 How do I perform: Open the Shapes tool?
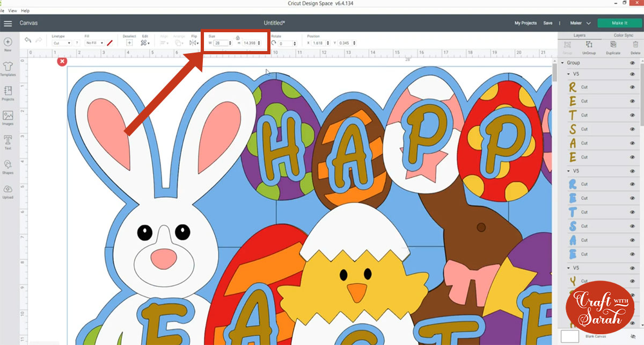click(8, 165)
